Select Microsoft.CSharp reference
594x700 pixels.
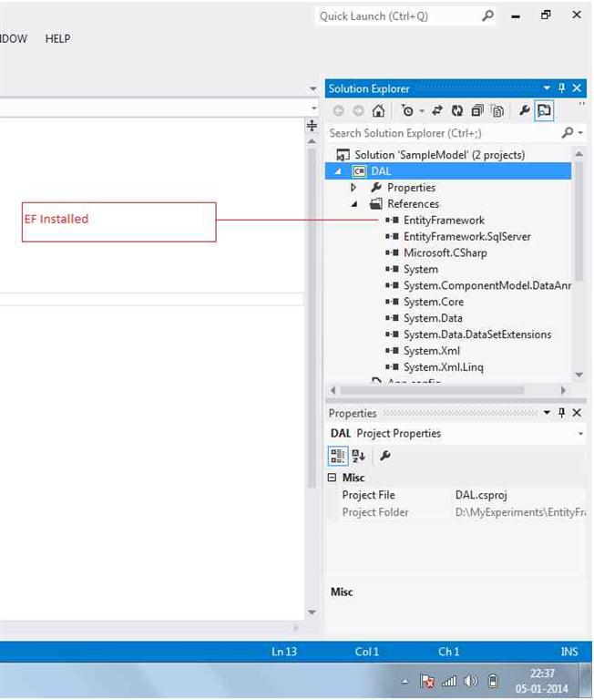445,252
